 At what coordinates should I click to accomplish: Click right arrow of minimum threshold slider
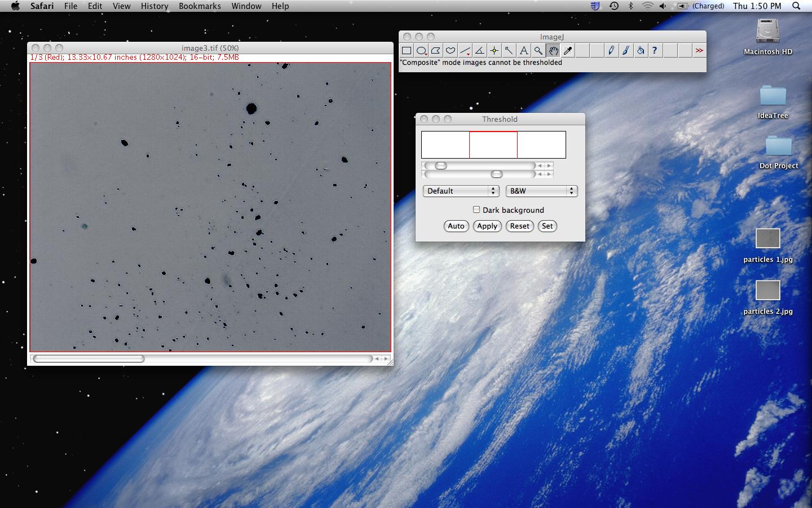(x=549, y=165)
